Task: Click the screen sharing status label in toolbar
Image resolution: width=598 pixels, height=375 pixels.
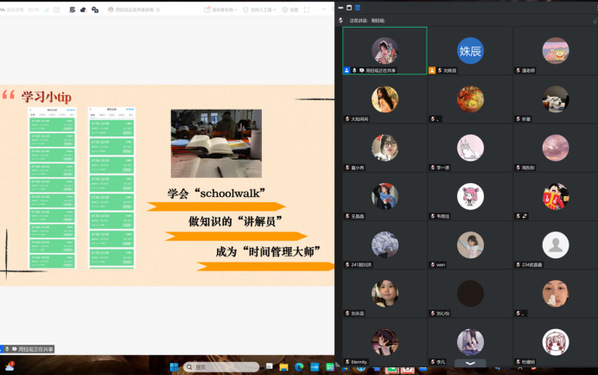Action: click(x=134, y=10)
